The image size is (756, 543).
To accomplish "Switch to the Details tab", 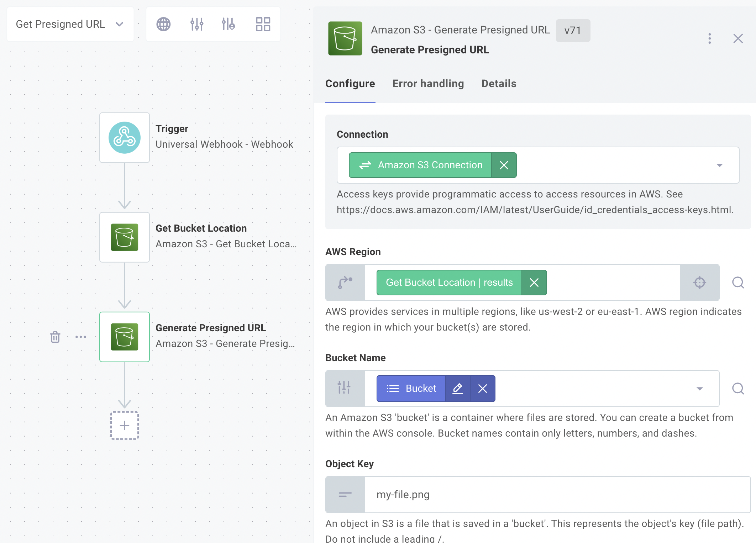I will (499, 84).
